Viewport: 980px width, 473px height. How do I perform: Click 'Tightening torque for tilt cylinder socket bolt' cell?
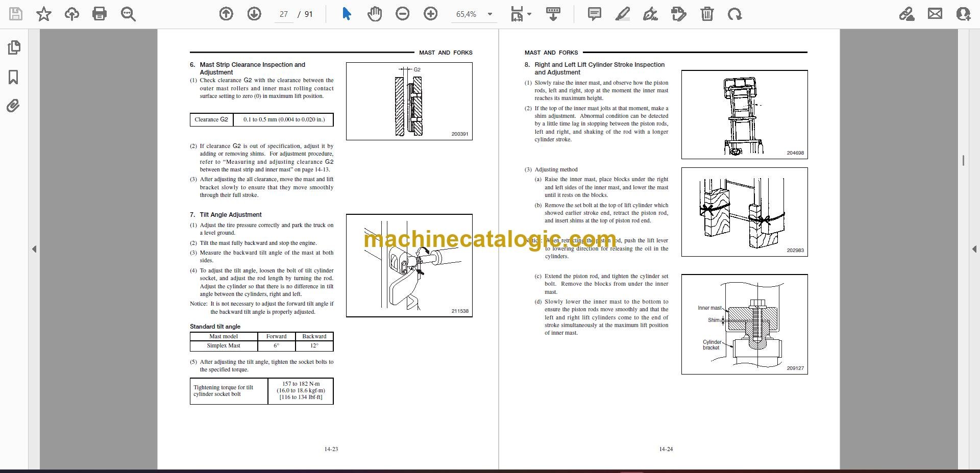(229, 391)
